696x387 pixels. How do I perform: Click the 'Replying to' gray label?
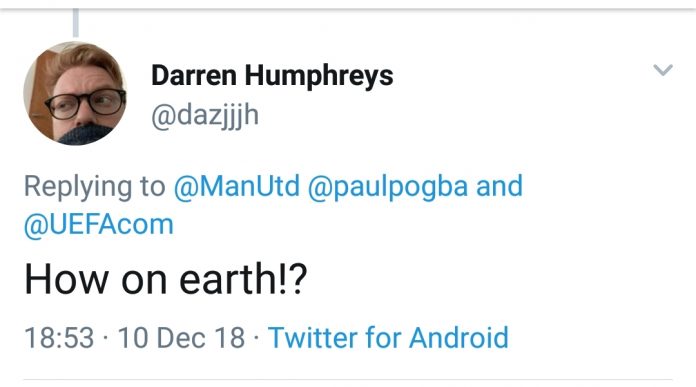click(x=95, y=187)
